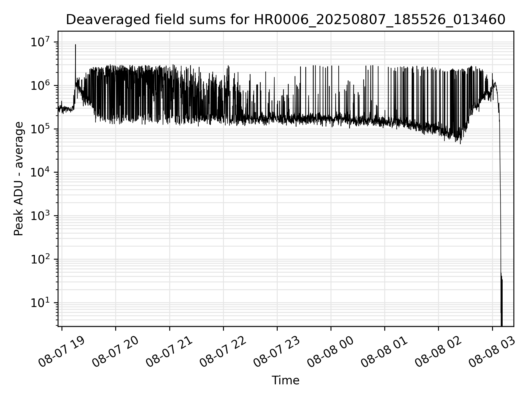
Task: Click the x-axis tick label '08-08 01'
Action: (385, 352)
